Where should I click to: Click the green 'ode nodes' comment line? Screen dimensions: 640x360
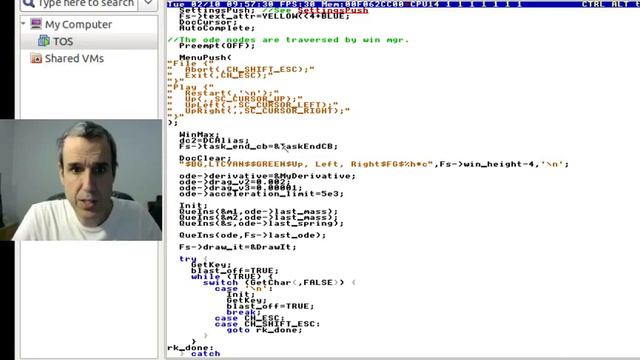coord(288,40)
